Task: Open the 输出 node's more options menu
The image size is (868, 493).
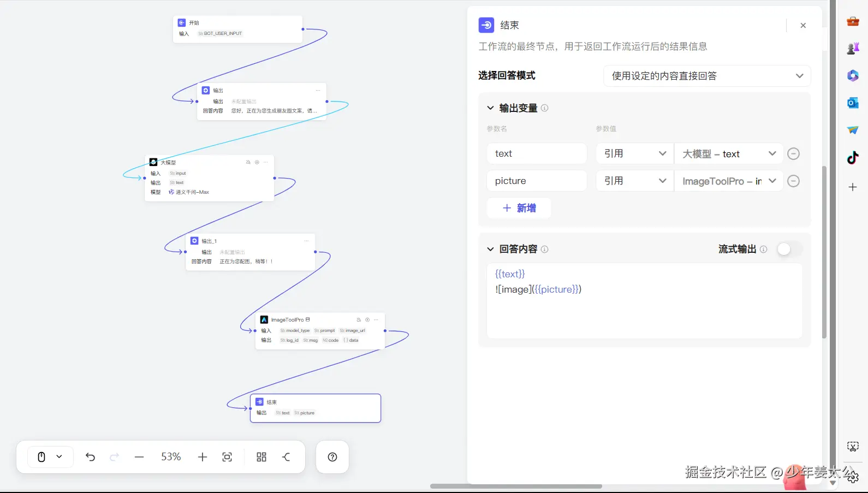Action: [x=318, y=91]
